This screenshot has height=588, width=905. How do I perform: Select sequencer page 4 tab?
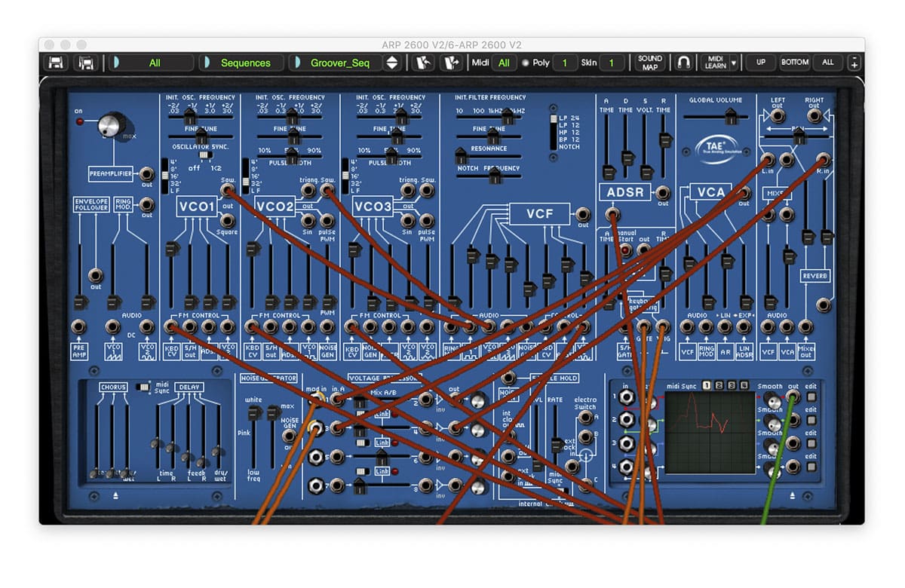point(744,386)
